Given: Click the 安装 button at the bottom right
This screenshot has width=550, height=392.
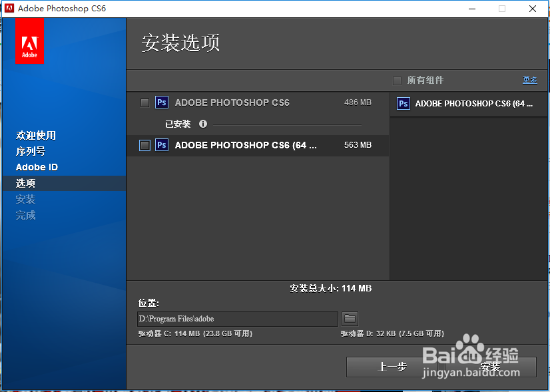Looking at the screenshot, I should pos(490,367).
